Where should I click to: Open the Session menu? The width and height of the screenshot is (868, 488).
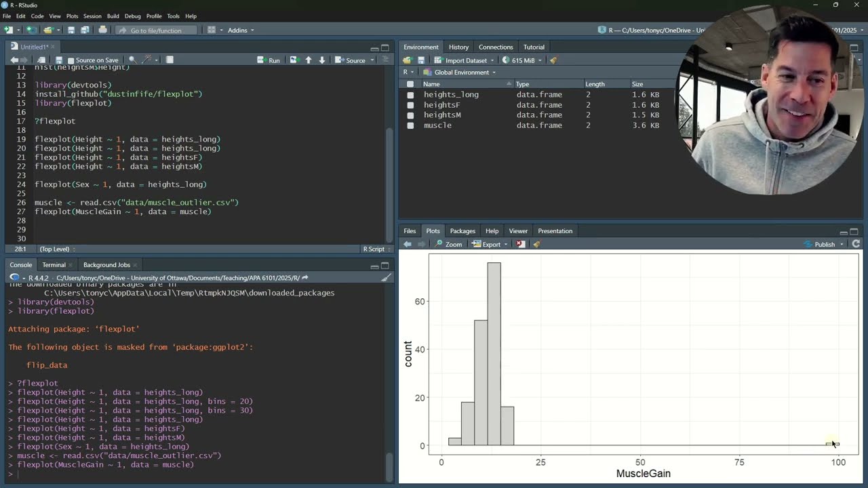tap(92, 16)
